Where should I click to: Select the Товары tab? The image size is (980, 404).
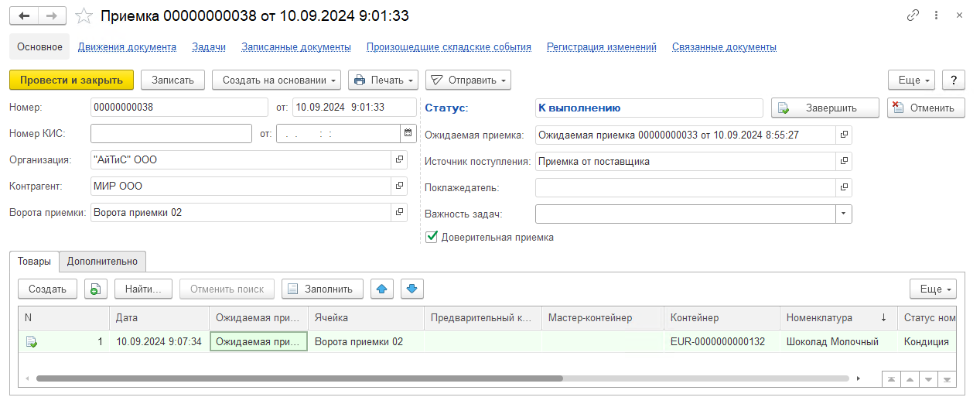click(34, 262)
